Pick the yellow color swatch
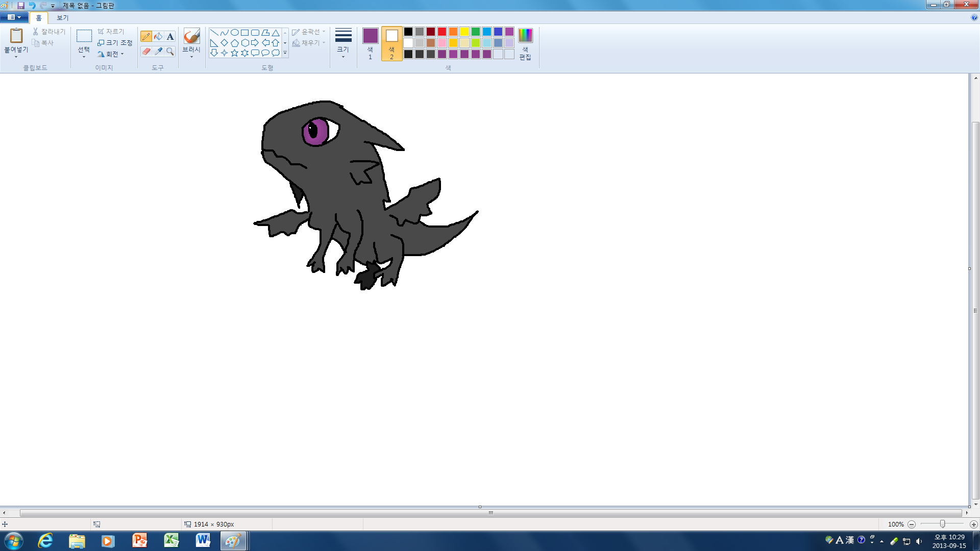 (x=464, y=32)
